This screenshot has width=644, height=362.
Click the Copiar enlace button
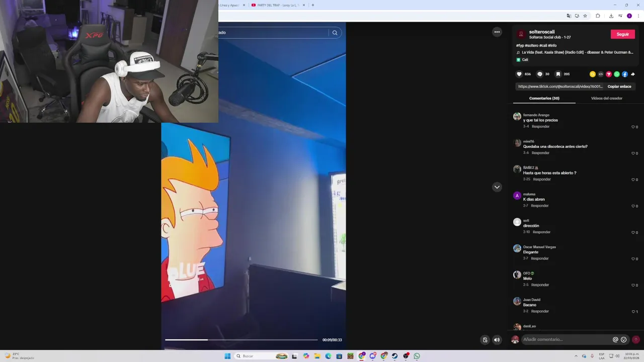tap(619, 86)
